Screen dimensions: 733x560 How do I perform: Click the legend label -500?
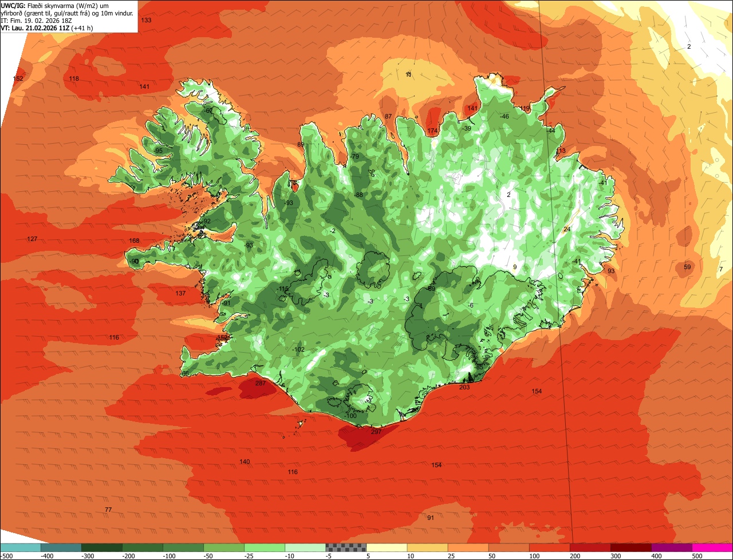point(7,555)
